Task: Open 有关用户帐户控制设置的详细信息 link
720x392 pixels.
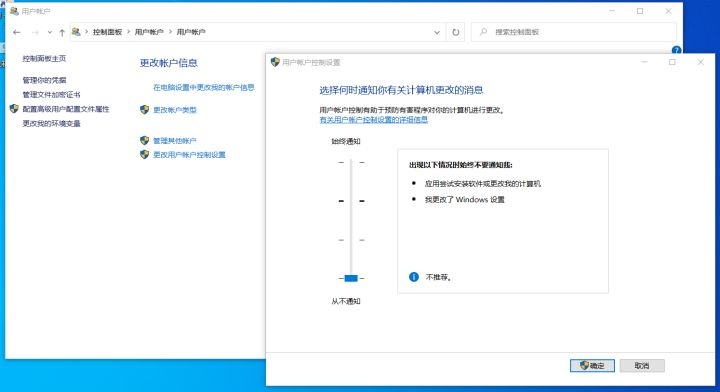Action: click(x=373, y=120)
